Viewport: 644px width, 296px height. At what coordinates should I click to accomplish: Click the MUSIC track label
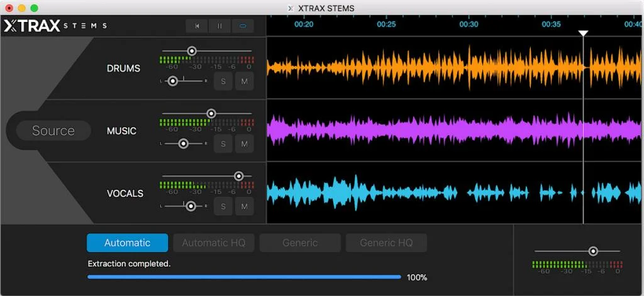pyautogui.click(x=121, y=131)
